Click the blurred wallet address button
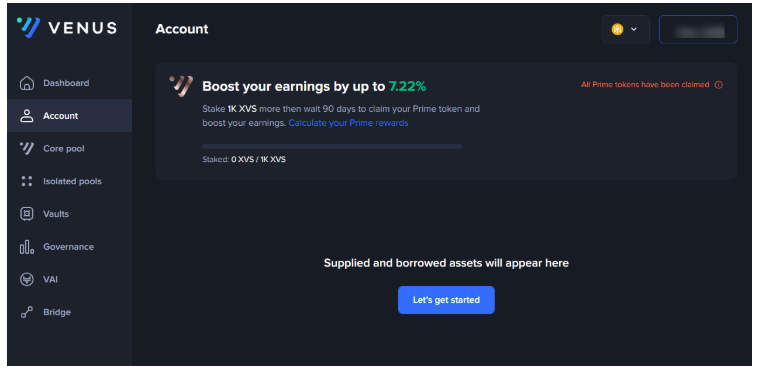 tap(698, 29)
